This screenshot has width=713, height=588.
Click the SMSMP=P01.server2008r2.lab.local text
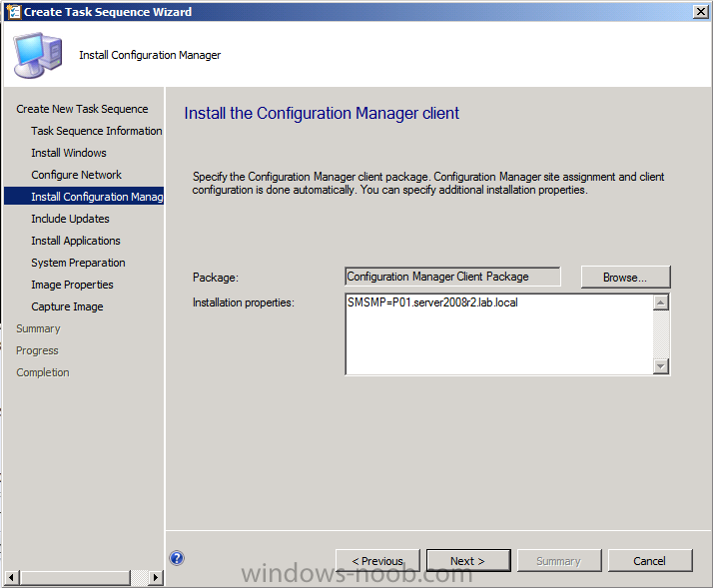[432, 302]
